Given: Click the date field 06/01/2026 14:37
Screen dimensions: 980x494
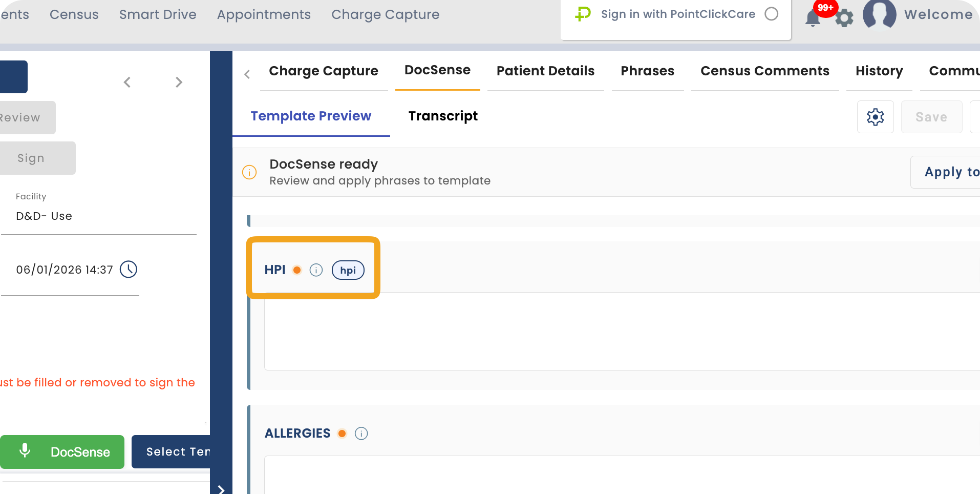Looking at the screenshot, I should click(65, 270).
